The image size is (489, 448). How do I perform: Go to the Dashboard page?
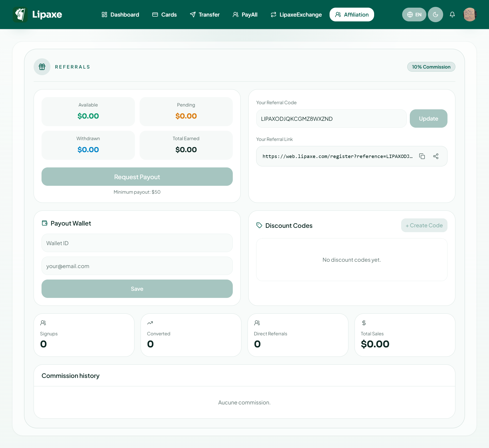coord(120,15)
